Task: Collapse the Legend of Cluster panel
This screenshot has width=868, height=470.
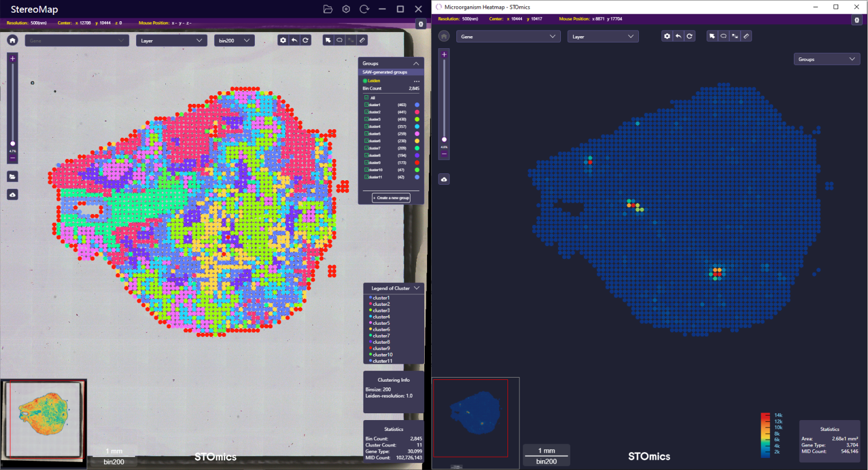Action: click(416, 288)
